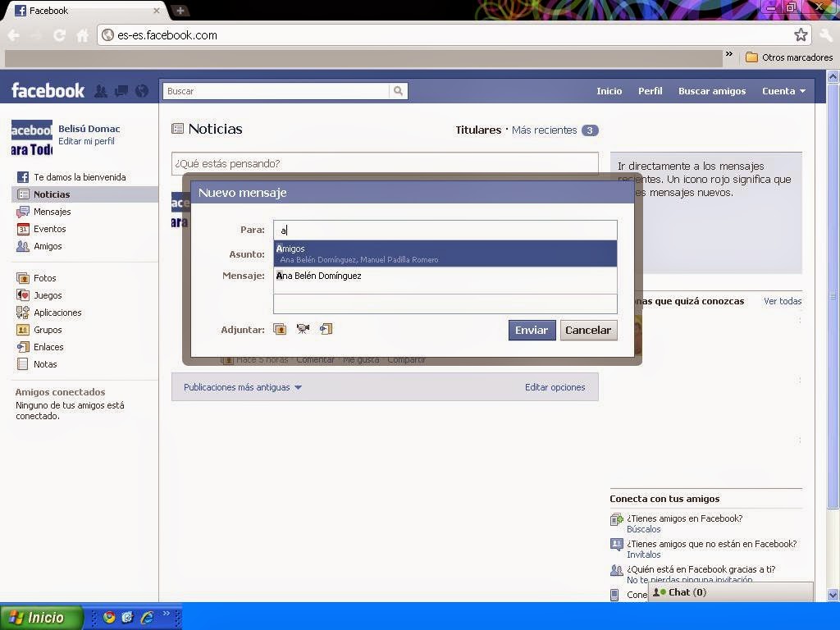Viewport: 840px width, 630px height.
Task: Click the page vertical scrollbar down arrow
Action: pyautogui.click(x=833, y=595)
